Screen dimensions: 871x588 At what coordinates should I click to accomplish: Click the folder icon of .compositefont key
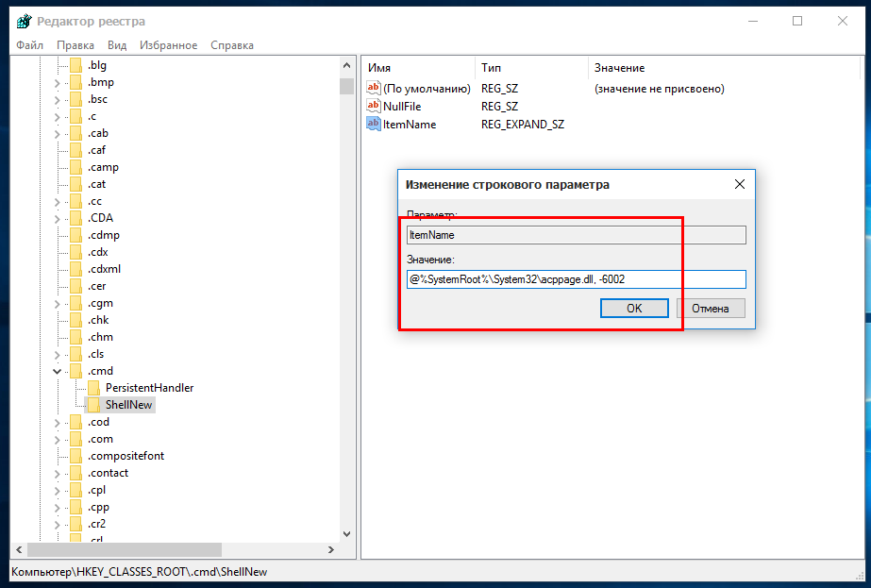pyautogui.click(x=76, y=456)
